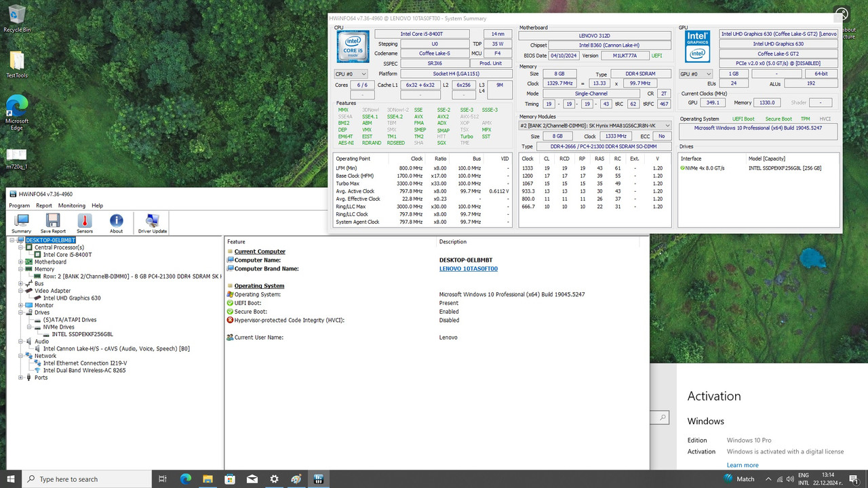Screen dimensions: 868x488
Task: Open Microsoft Store from the taskbar
Action: [230, 479]
